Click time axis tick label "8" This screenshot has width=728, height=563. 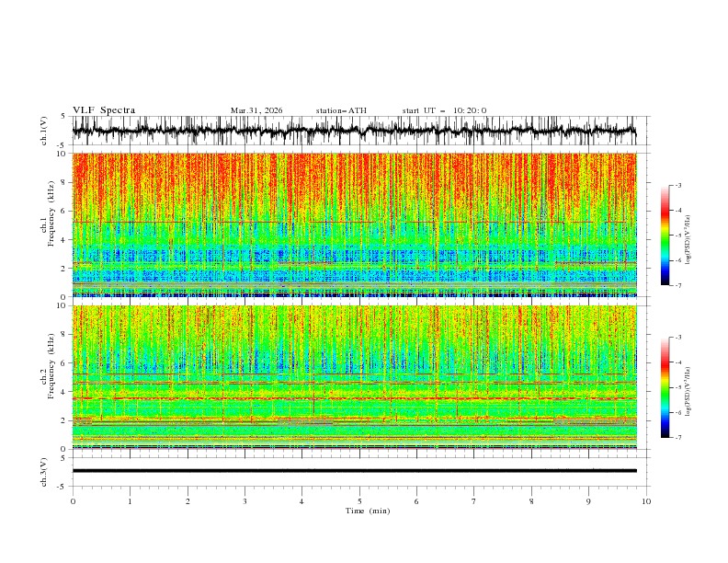pyautogui.click(x=531, y=501)
